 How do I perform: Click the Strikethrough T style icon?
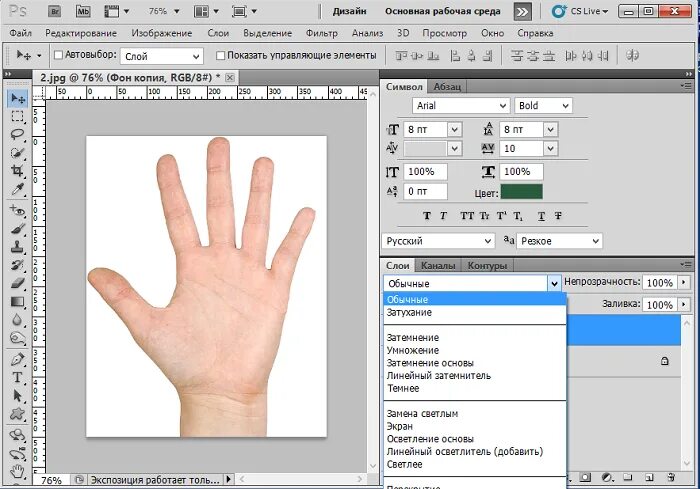click(558, 216)
